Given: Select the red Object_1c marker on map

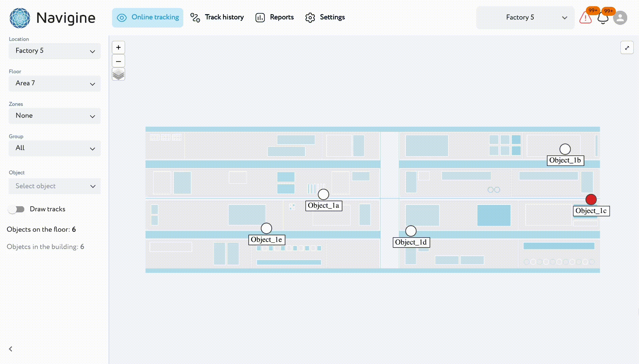Looking at the screenshot, I should [591, 200].
